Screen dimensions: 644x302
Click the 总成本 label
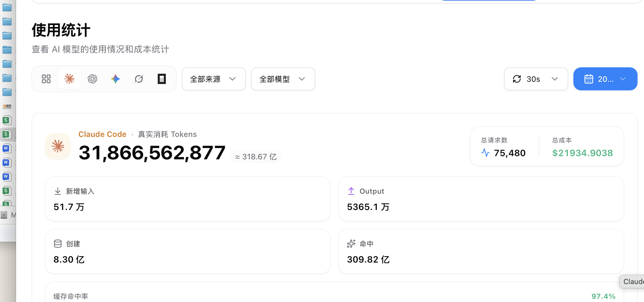562,140
